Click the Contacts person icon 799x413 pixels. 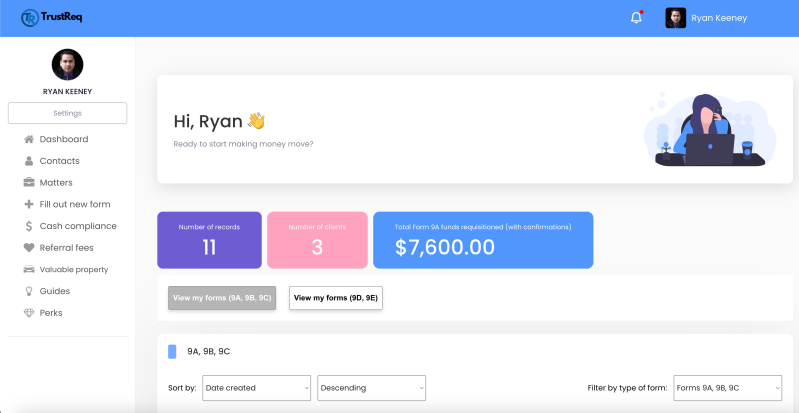(x=29, y=161)
